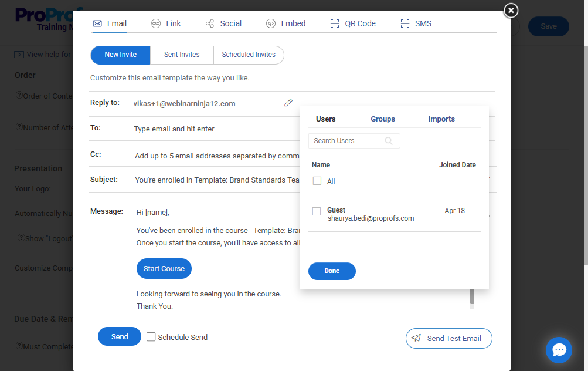The width and height of the screenshot is (588, 371).
Task: Click the QR Code scan icon
Action: click(x=335, y=23)
